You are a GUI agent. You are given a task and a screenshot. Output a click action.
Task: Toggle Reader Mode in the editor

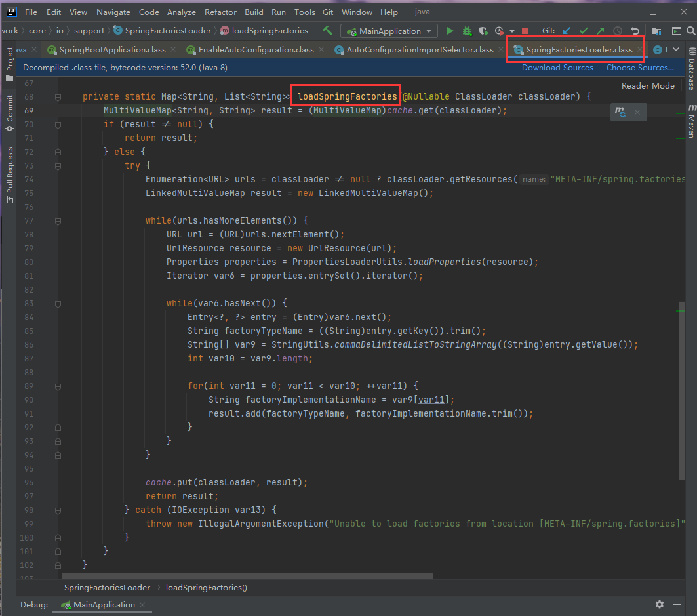[x=648, y=85]
